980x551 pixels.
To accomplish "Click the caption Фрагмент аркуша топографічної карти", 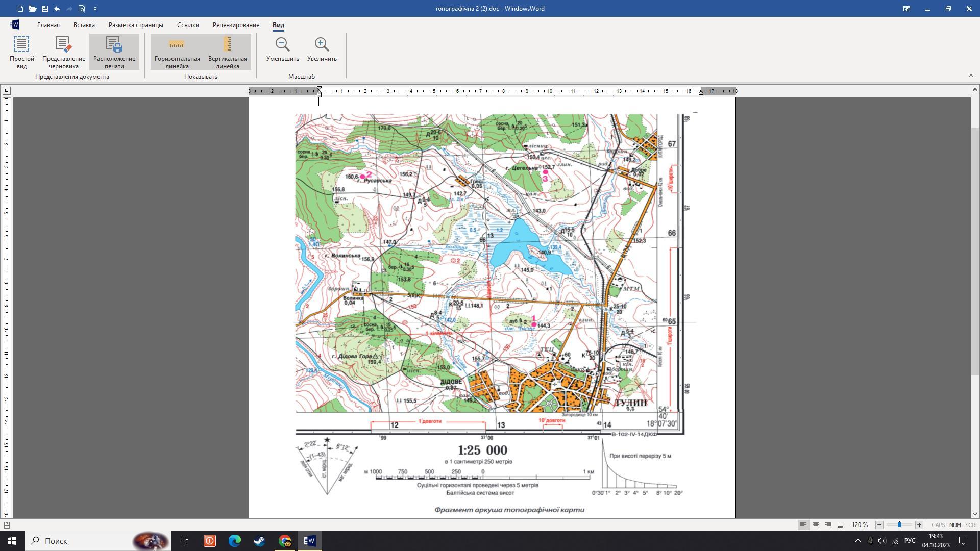I will (x=509, y=510).
